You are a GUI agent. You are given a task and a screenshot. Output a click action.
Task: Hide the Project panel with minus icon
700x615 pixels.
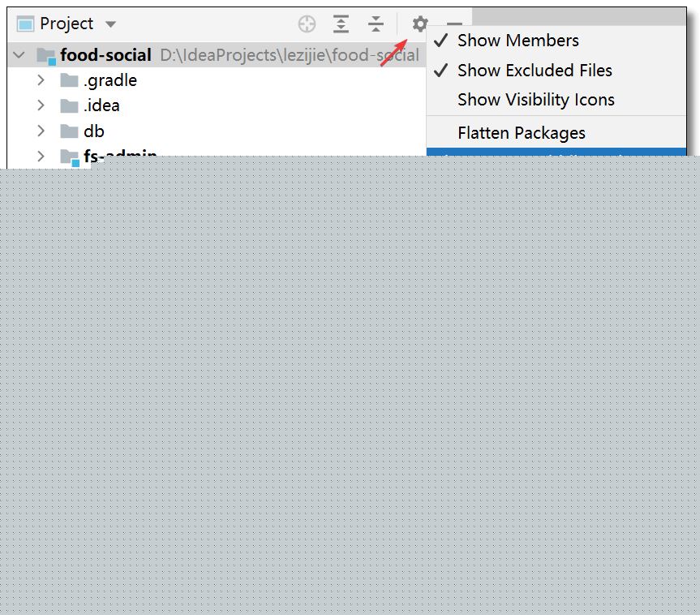pos(454,24)
